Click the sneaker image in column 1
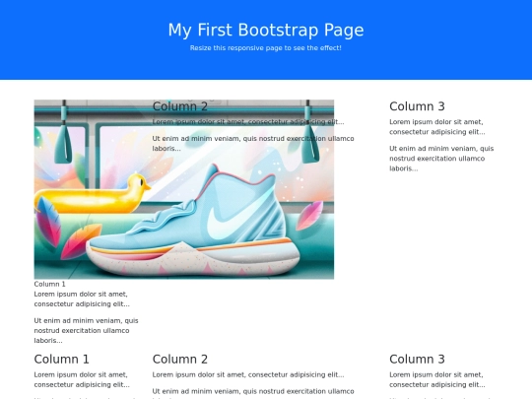 184,189
